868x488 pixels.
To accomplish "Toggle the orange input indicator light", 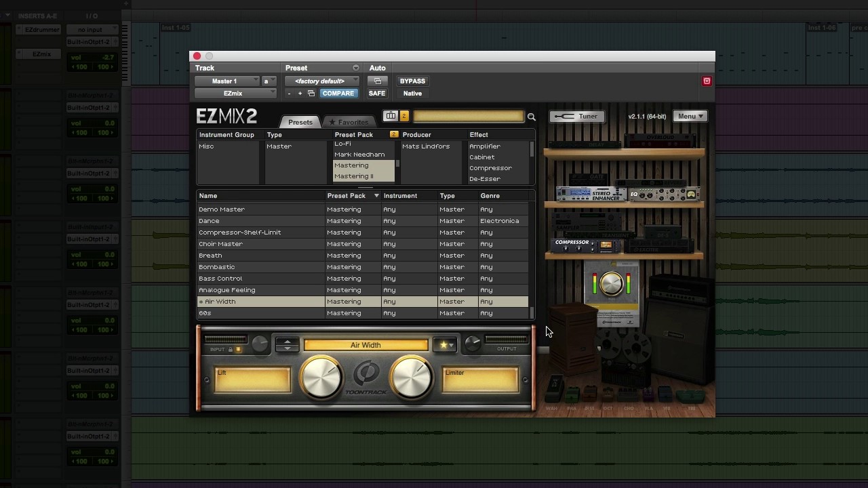I will [238, 350].
